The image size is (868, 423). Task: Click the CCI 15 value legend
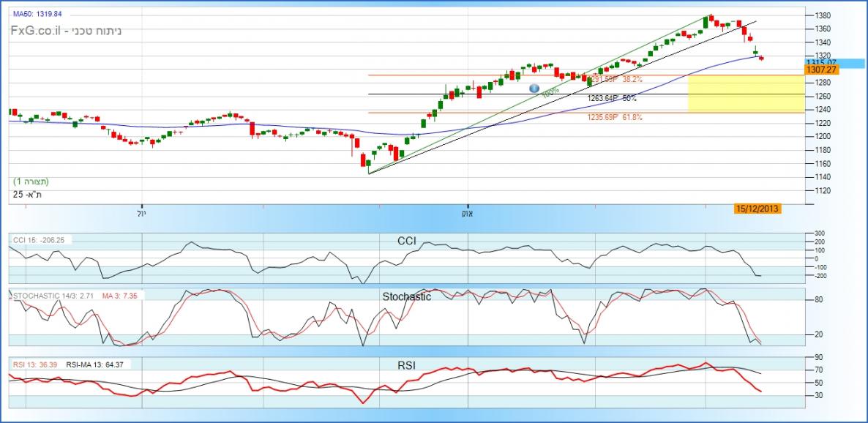pos(40,239)
